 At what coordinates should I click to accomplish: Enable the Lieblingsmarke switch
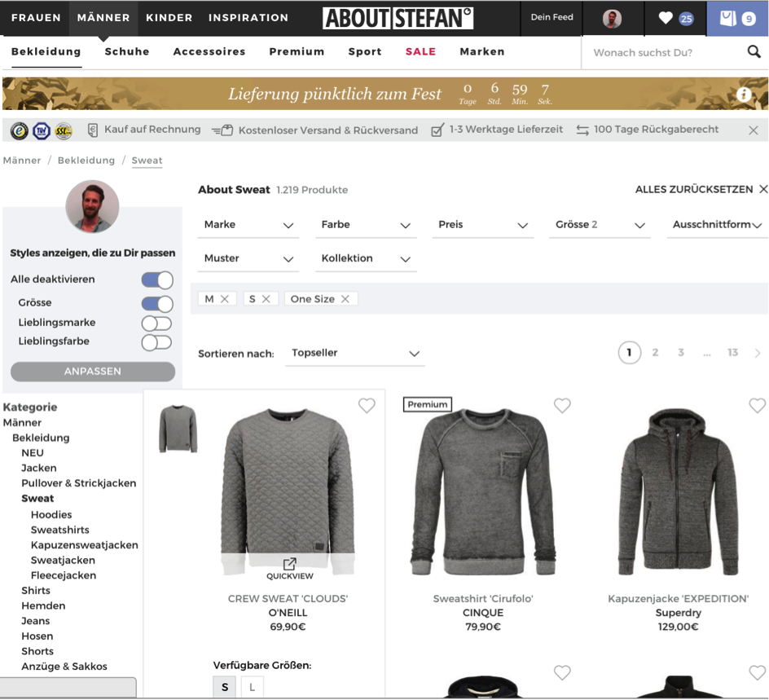(x=156, y=324)
